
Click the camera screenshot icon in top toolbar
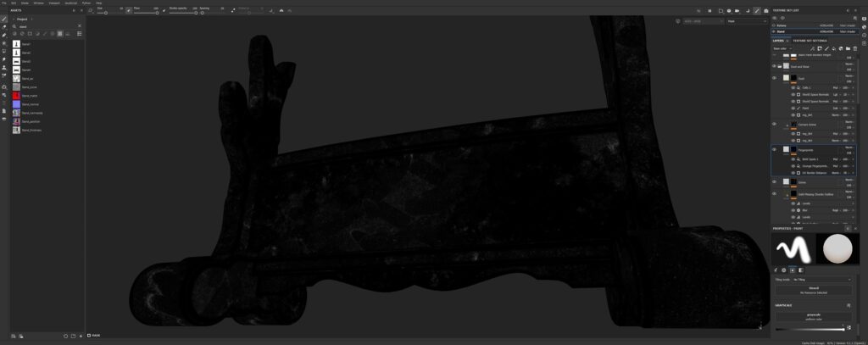(766, 10)
